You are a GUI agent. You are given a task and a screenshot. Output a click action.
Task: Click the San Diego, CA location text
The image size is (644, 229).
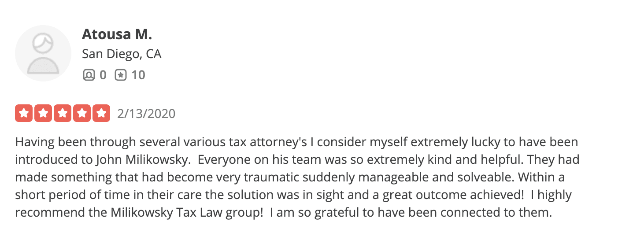point(122,54)
